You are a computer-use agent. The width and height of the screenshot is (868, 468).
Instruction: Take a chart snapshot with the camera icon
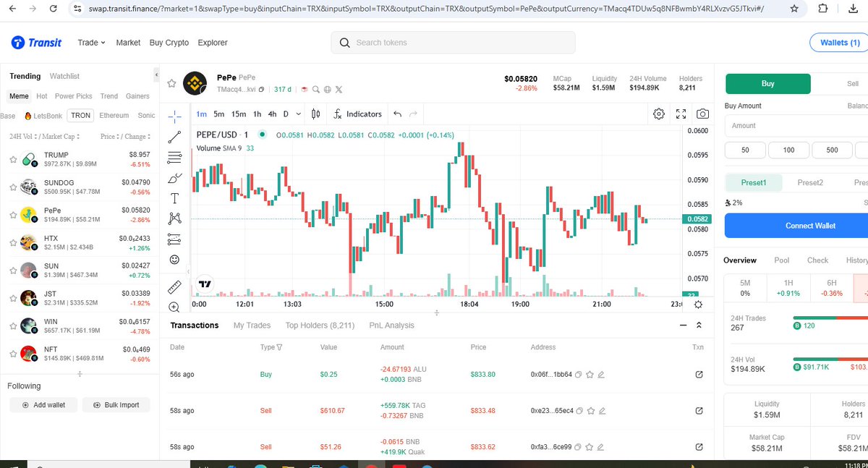tap(701, 114)
